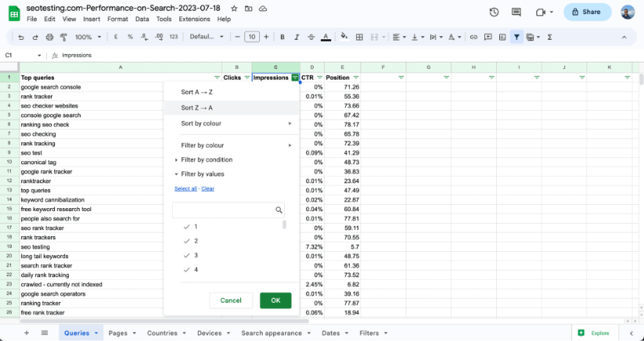Open the Position column filter
The image size is (644, 341).
click(x=356, y=77)
